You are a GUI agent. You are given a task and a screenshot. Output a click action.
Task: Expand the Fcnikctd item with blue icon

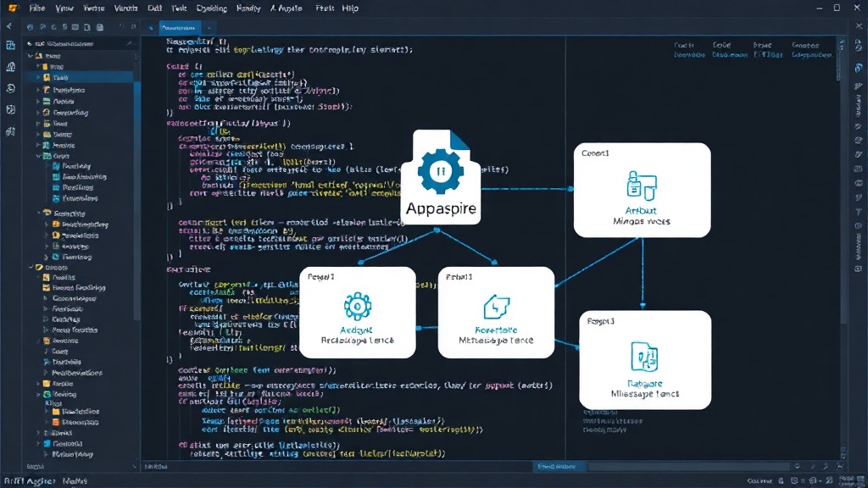point(38,444)
